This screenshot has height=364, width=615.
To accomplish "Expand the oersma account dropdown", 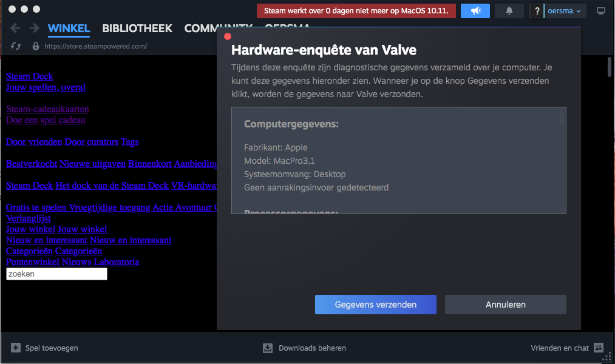I will pos(564,11).
